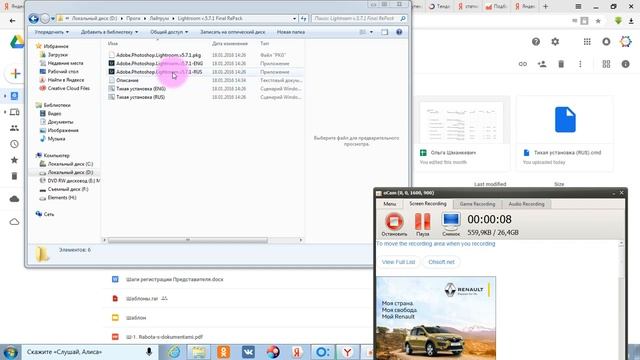
Task: Switch to the Screen Recording tab
Action: coord(428,204)
